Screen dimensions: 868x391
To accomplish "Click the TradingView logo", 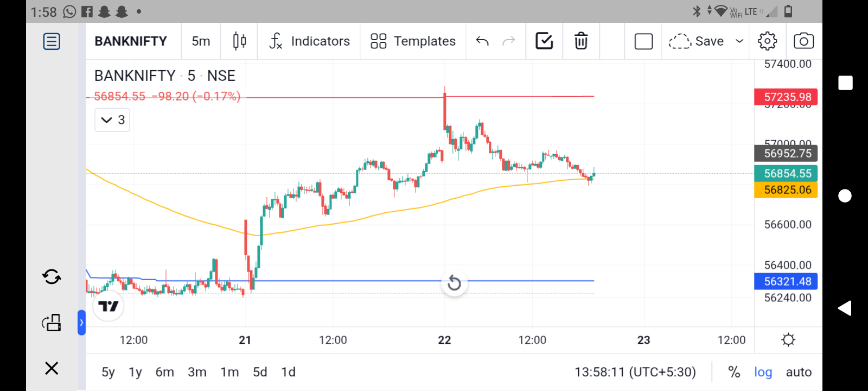I will [x=108, y=306].
